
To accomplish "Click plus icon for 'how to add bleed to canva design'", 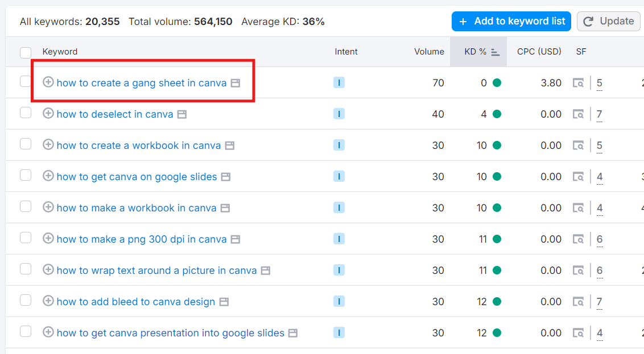I will coord(48,301).
